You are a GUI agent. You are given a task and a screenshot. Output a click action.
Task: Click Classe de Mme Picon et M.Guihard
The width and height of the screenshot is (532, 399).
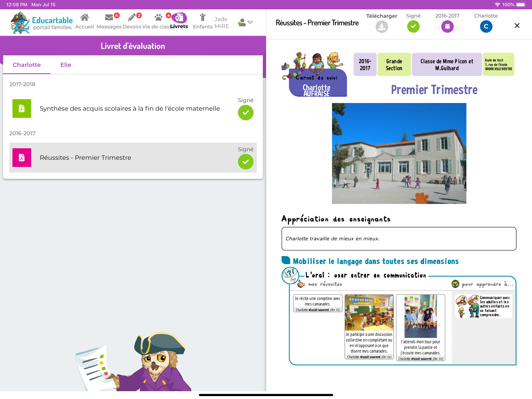click(x=447, y=64)
